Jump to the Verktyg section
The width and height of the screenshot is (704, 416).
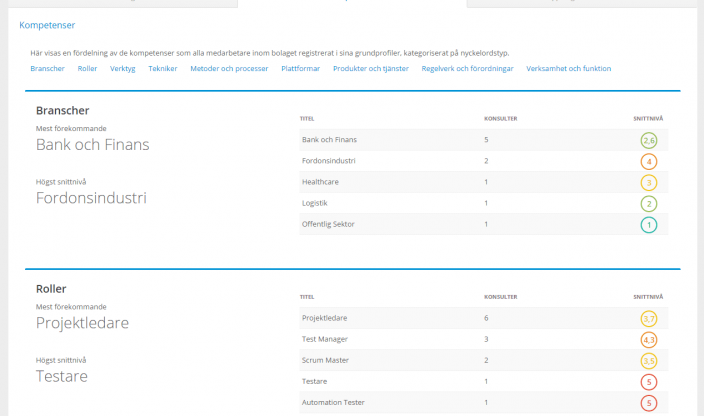[x=123, y=69]
